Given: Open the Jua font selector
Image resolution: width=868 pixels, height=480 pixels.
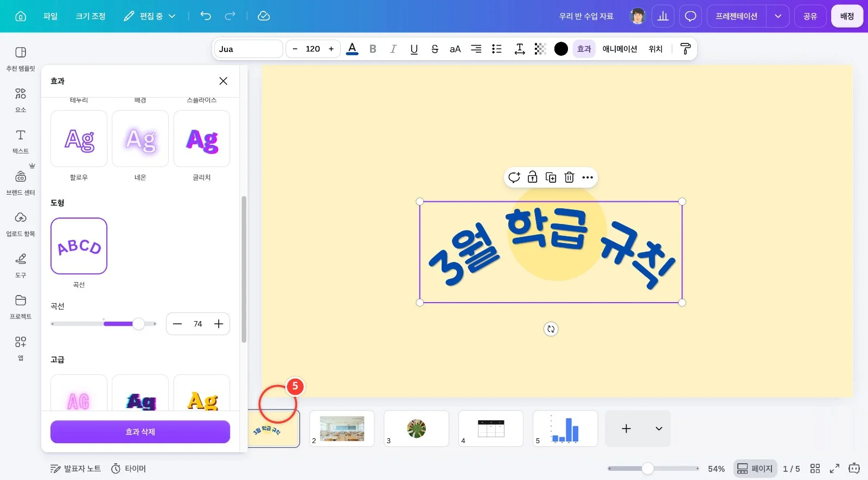Looking at the screenshot, I should (x=249, y=49).
